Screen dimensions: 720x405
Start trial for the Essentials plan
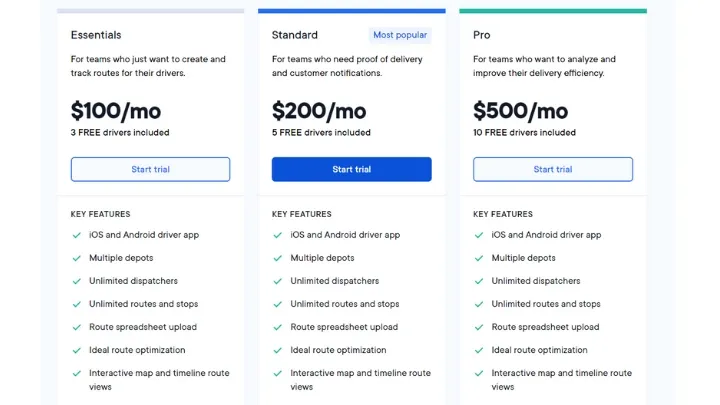tap(150, 169)
